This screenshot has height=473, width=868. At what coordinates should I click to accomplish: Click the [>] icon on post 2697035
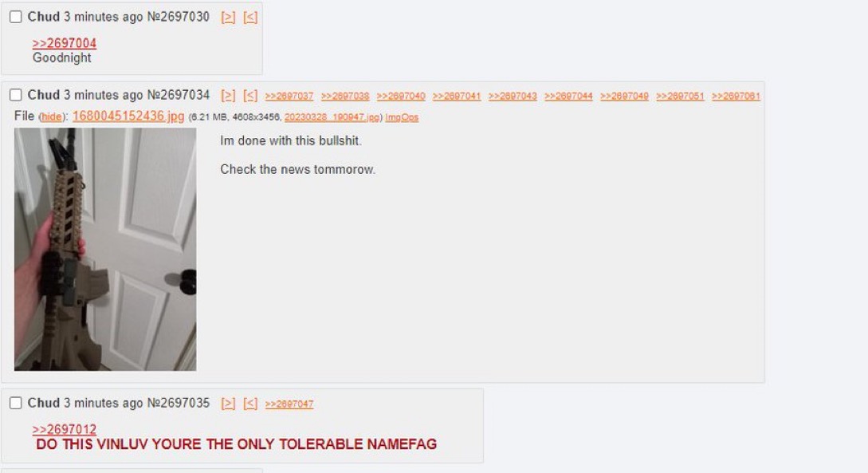pos(228,404)
